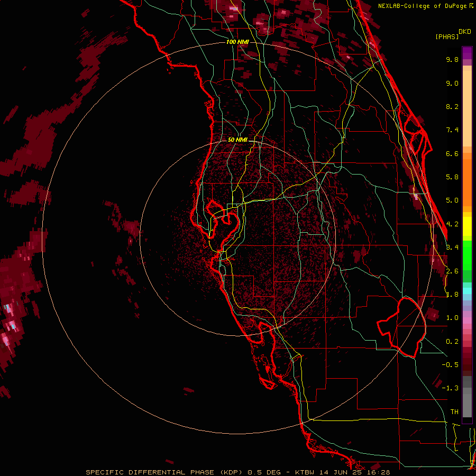Select the 5.8 value on the scale
Screen dimensions: 476x476
452,177
